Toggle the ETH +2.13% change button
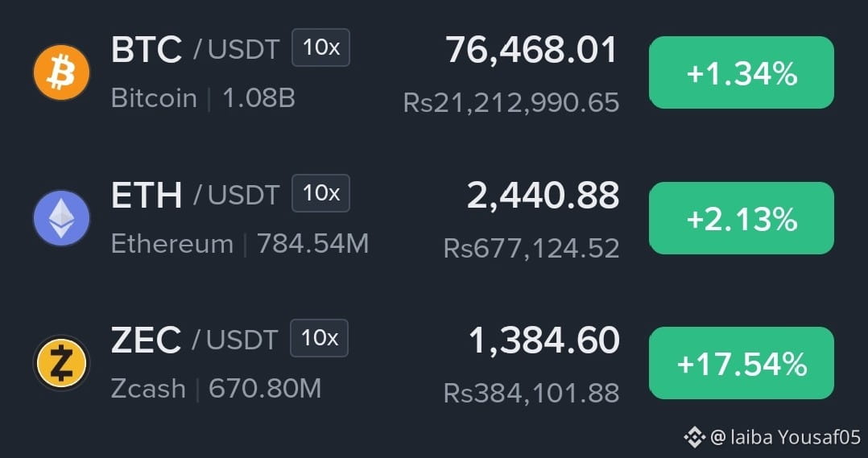 pyautogui.click(x=742, y=218)
